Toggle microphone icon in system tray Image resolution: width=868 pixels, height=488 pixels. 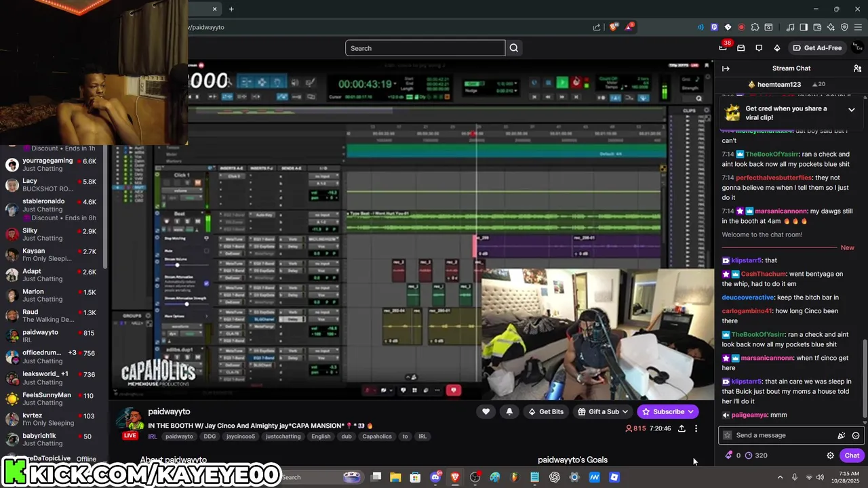(795, 477)
